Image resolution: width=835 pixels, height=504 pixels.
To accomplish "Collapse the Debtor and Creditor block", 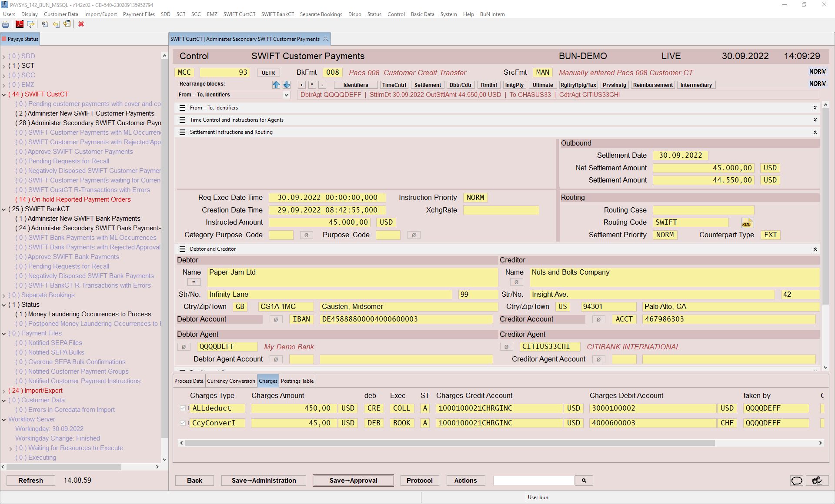I will coord(815,249).
